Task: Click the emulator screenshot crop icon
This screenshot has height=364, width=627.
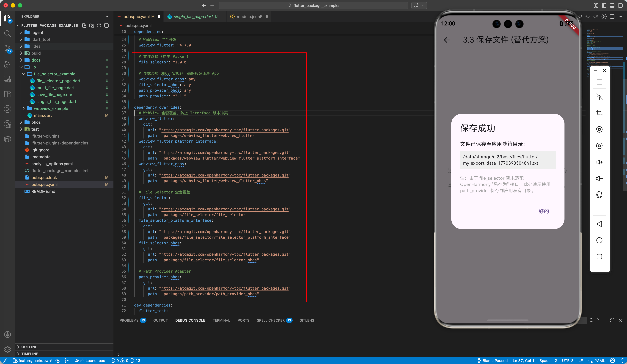Action: click(599, 113)
